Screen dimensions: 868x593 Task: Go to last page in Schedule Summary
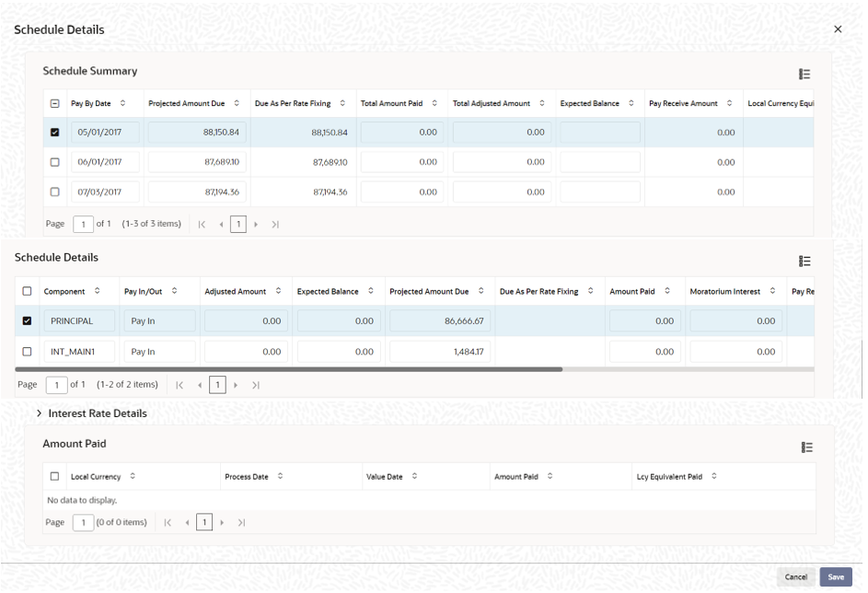pos(275,225)
